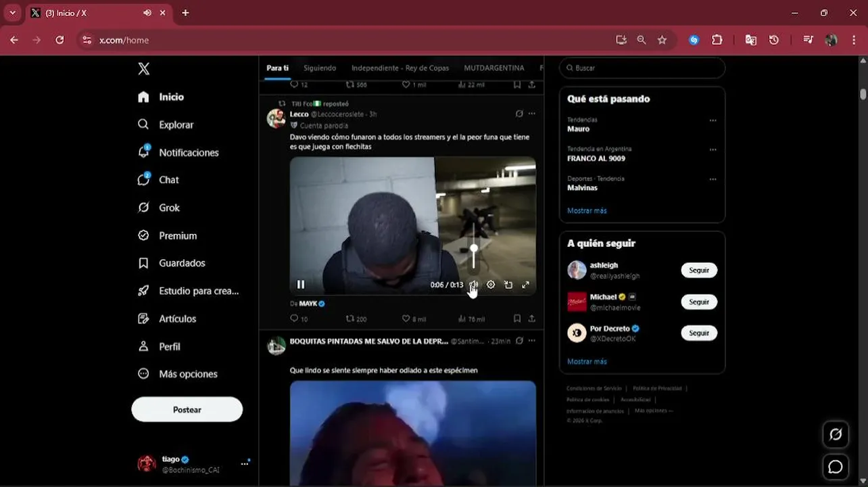The height and width of the screenshot is (487, 868).
Task: Follow Michael with the Seguir button
Action: pyautogui.click(x=699, y=302)
